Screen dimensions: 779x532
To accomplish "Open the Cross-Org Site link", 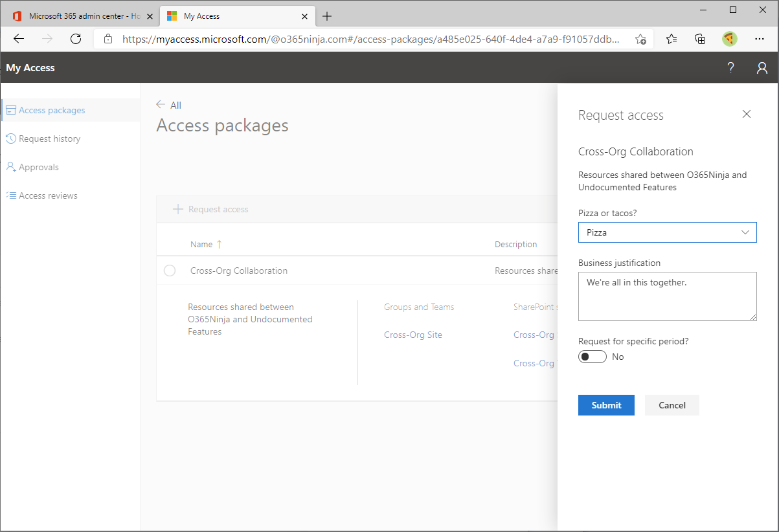I will coord(412,335).
